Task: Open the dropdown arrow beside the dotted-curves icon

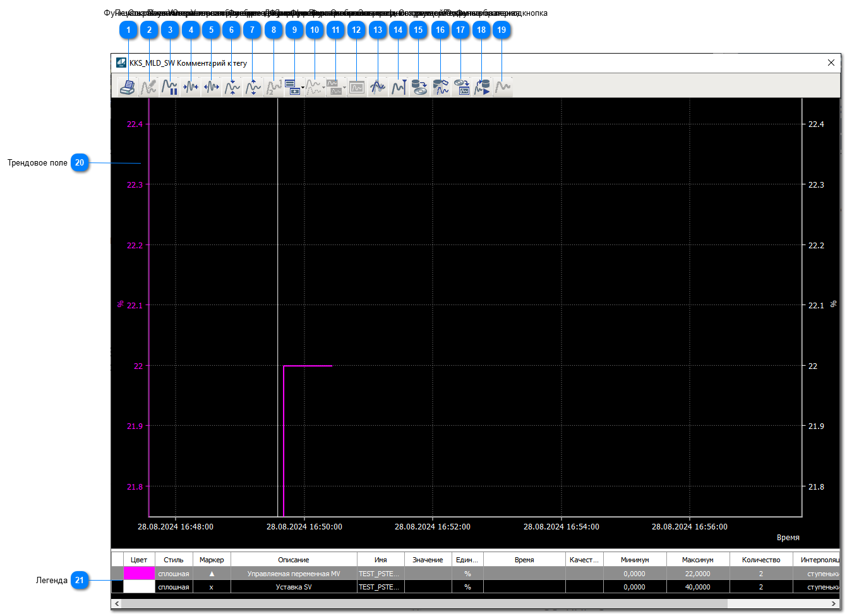Action: click(x=324, y=87)
